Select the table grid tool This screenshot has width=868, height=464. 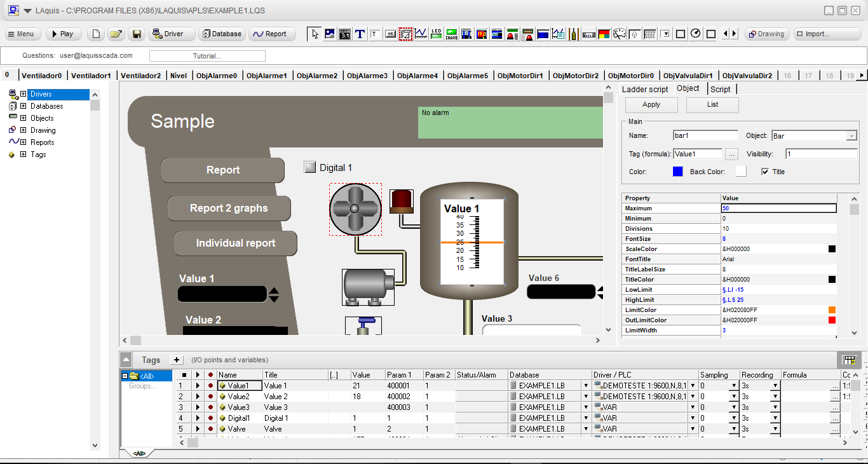[x=649, y=34]
